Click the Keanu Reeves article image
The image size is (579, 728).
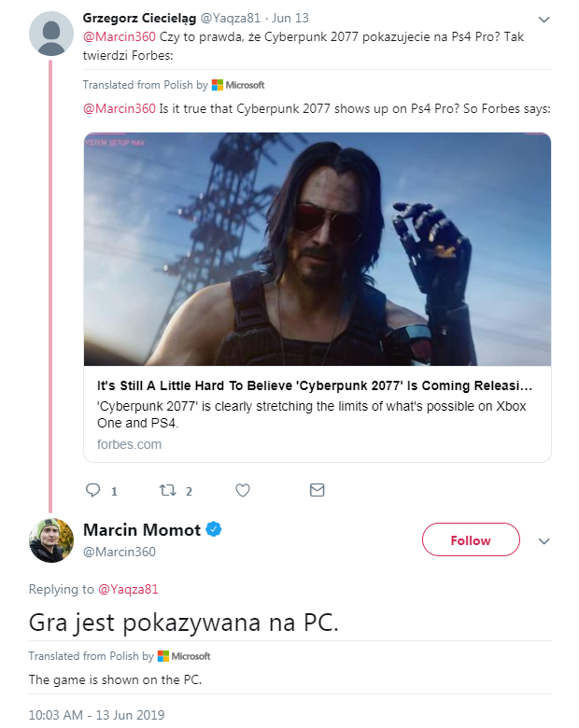coord(317,248)
